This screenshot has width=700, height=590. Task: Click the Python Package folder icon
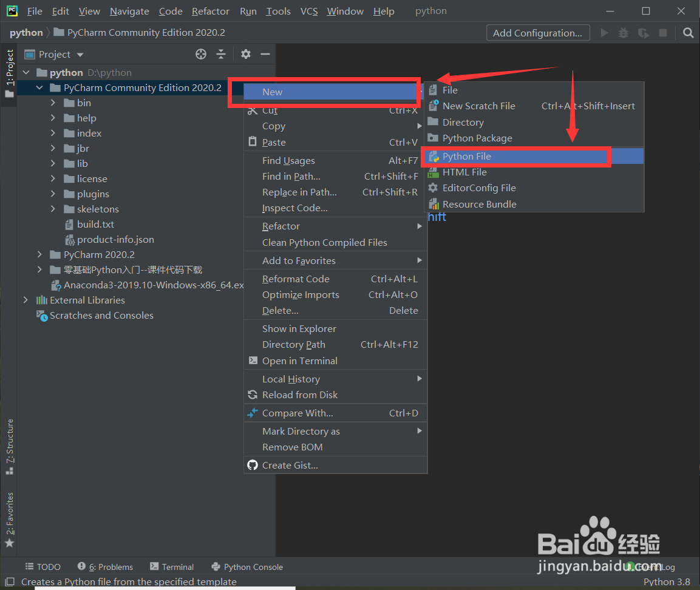(433, 138)
